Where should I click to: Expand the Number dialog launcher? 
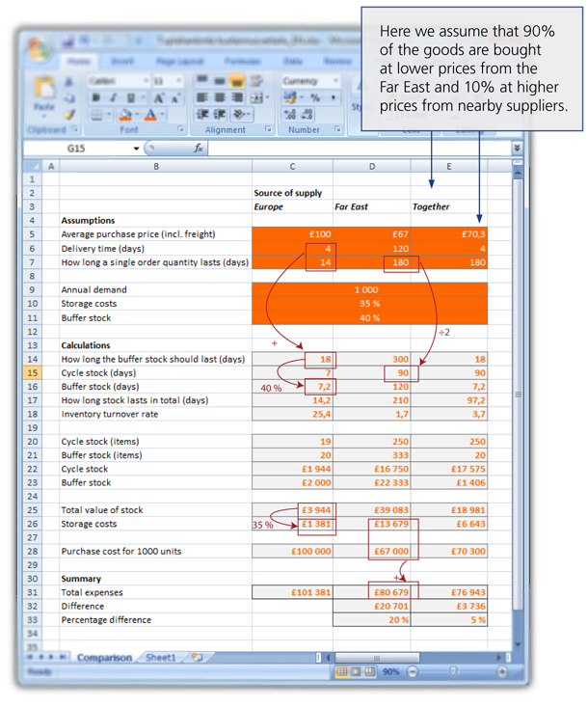[337, 129]
